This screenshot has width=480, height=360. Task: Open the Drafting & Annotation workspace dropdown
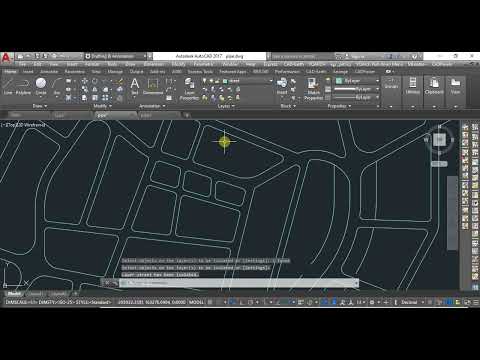pyautogui.click(x=116, y=56)
